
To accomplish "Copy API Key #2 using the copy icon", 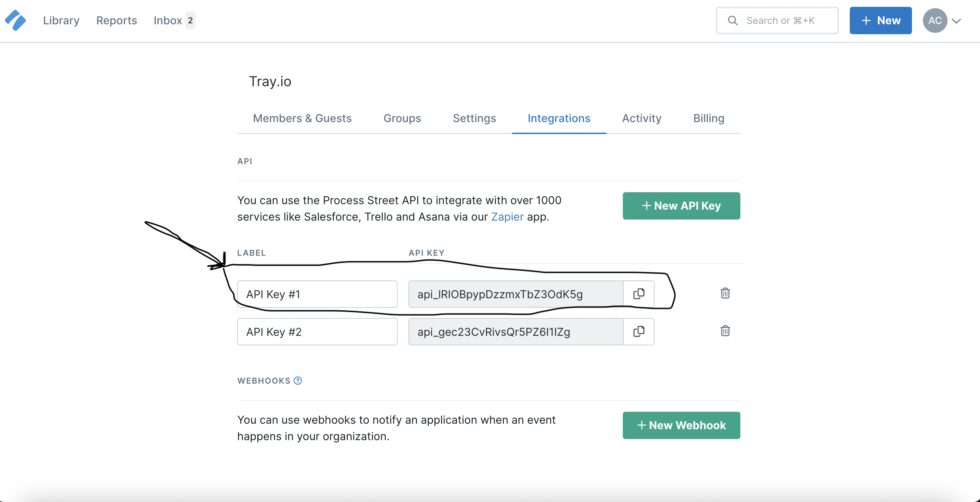I will tap(639, 331).
